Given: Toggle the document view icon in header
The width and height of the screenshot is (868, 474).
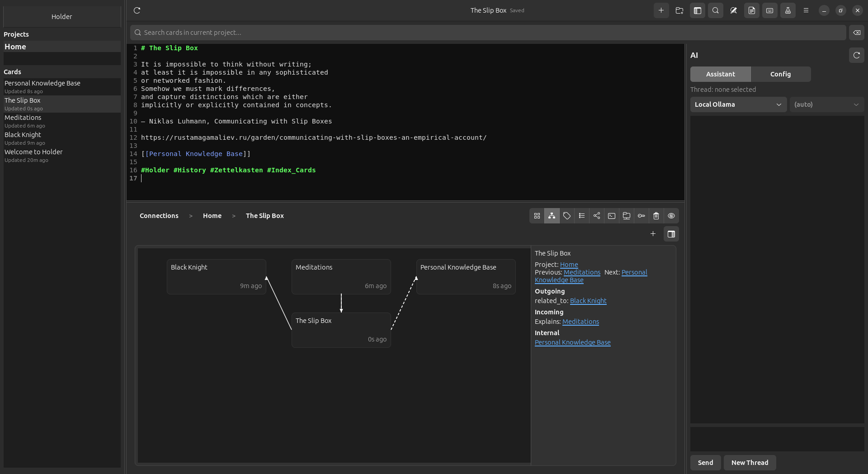Looking at the screenshot, I should point(751,10).
